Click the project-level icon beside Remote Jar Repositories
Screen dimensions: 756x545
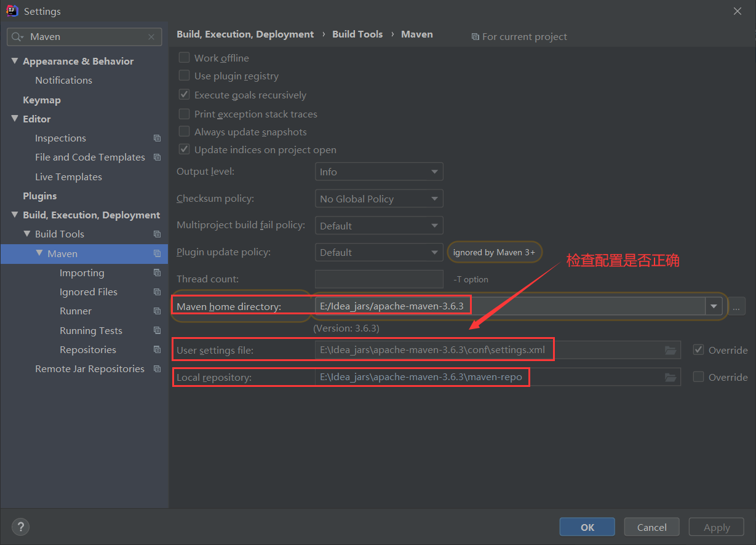click(157, 369)
